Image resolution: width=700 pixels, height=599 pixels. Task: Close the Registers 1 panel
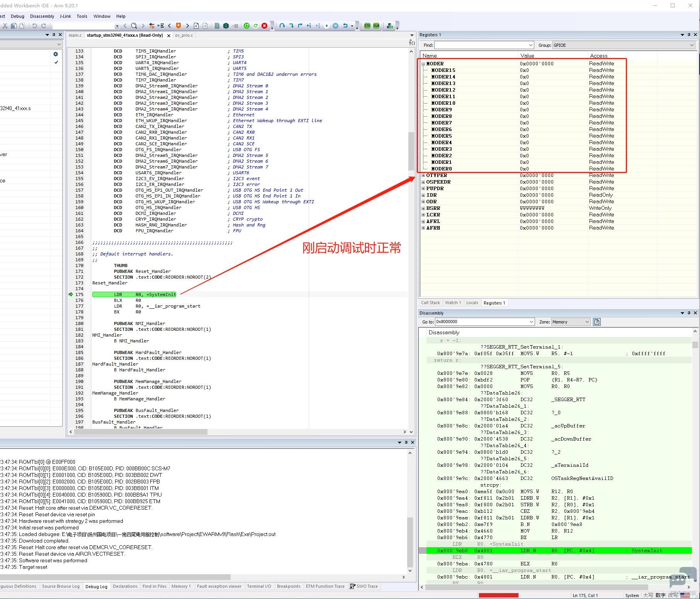tap(695, 35)
